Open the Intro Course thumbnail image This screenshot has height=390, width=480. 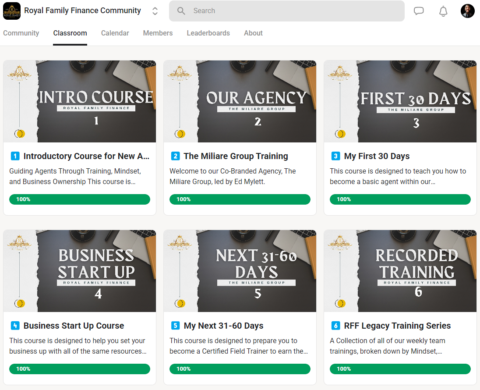80,101
